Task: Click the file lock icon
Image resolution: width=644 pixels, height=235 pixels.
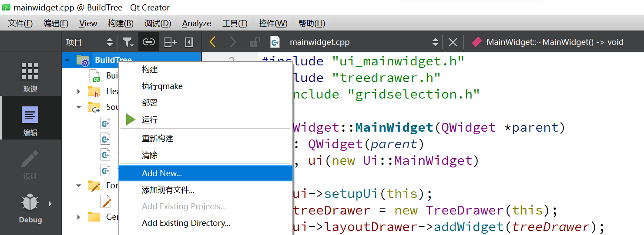Action: tap(254, 42)
